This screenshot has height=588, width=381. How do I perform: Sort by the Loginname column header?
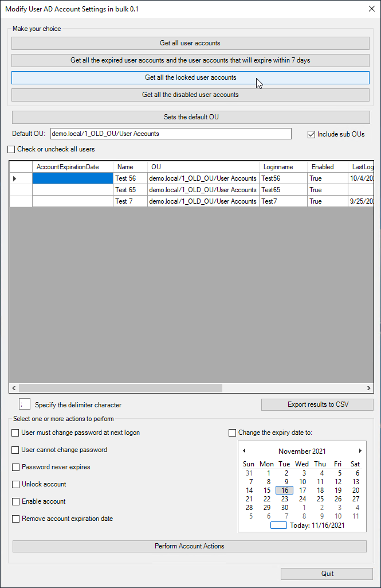[278, 167]
